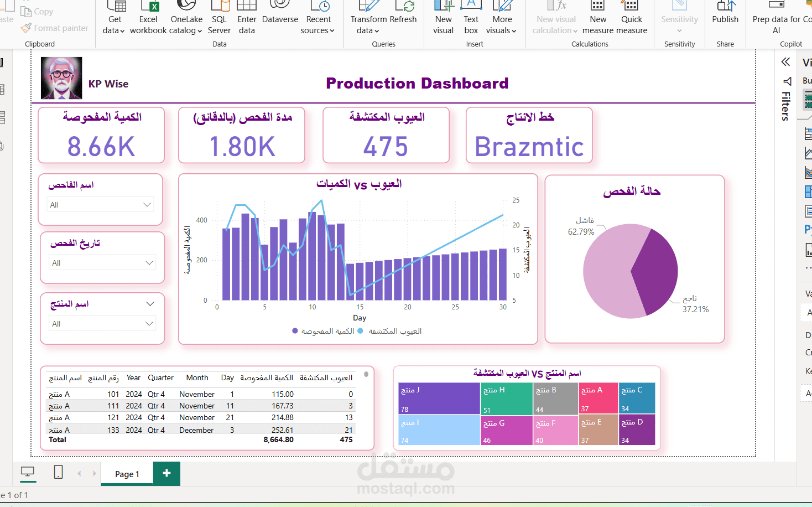Go to previous page arrow
The image size is (812, 507).
pyautogui.click(x=79, y=473)
